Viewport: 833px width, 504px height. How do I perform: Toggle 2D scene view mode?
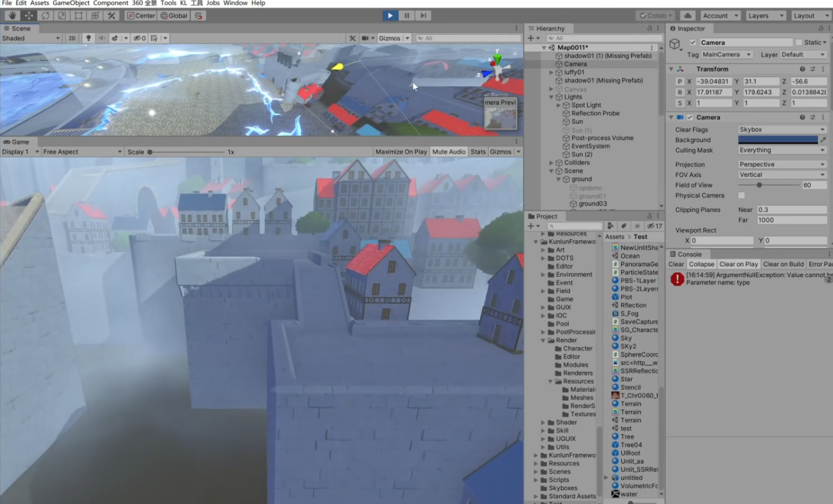(x=72, y=38)
